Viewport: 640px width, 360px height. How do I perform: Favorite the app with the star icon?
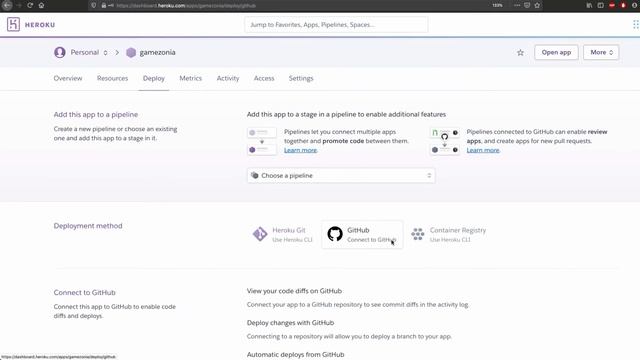520,53
